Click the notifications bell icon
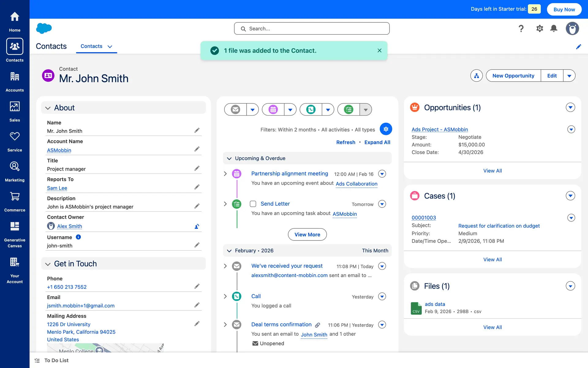 point(554,29)
